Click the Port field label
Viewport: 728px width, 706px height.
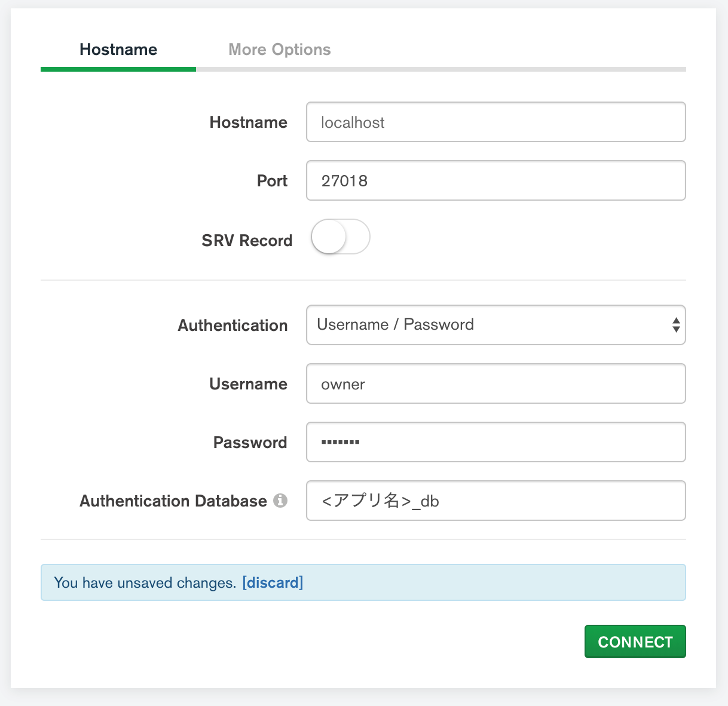coord(272,180)
